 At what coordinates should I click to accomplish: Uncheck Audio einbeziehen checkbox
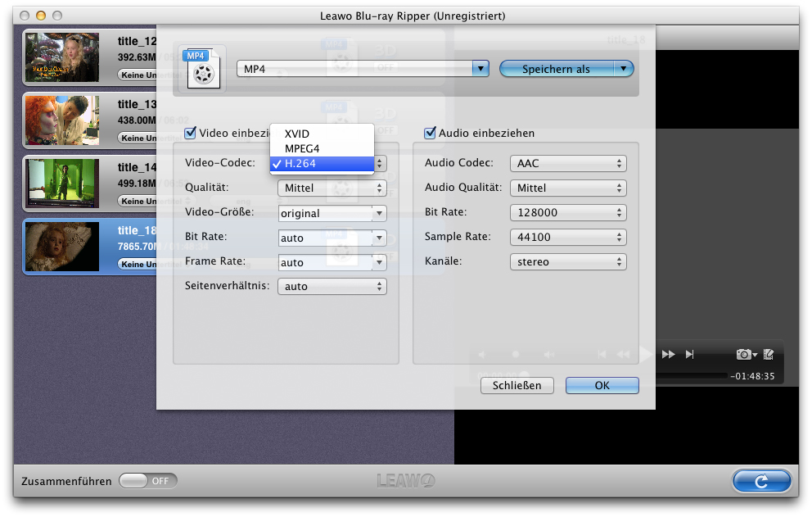[430, 133]
